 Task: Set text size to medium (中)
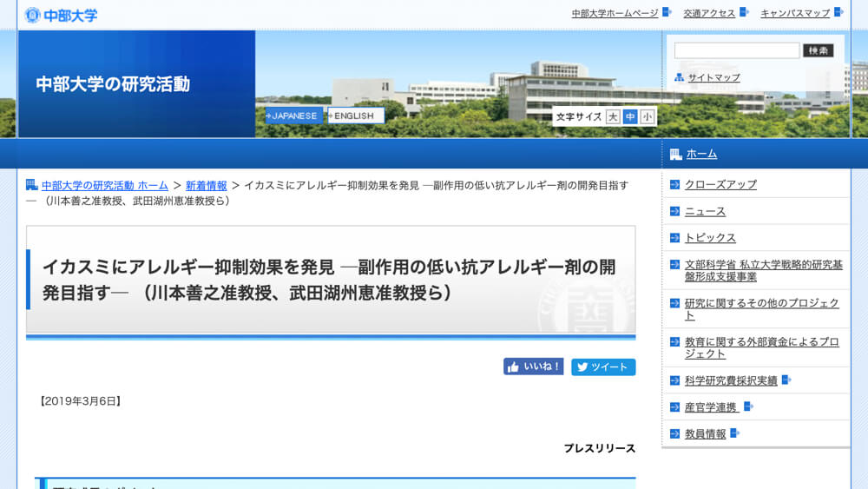pyautogui.click(x=630, y=116)
